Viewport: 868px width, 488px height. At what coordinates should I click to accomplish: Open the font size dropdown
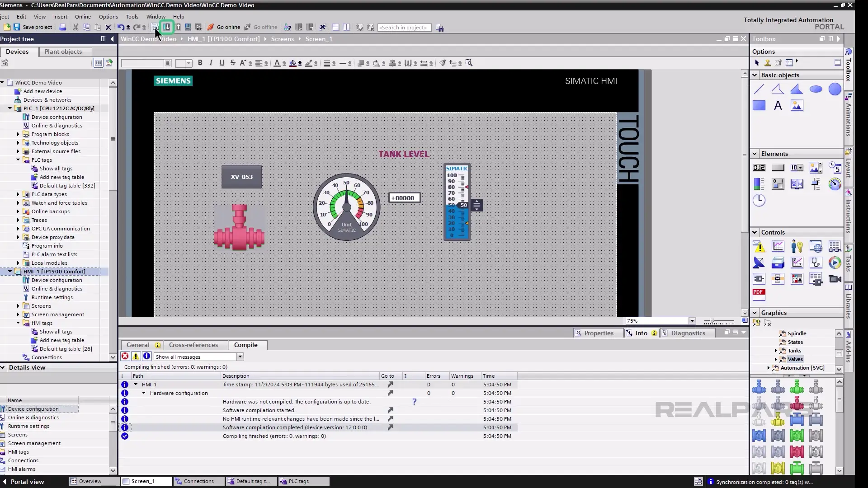(x=189, y=63)
